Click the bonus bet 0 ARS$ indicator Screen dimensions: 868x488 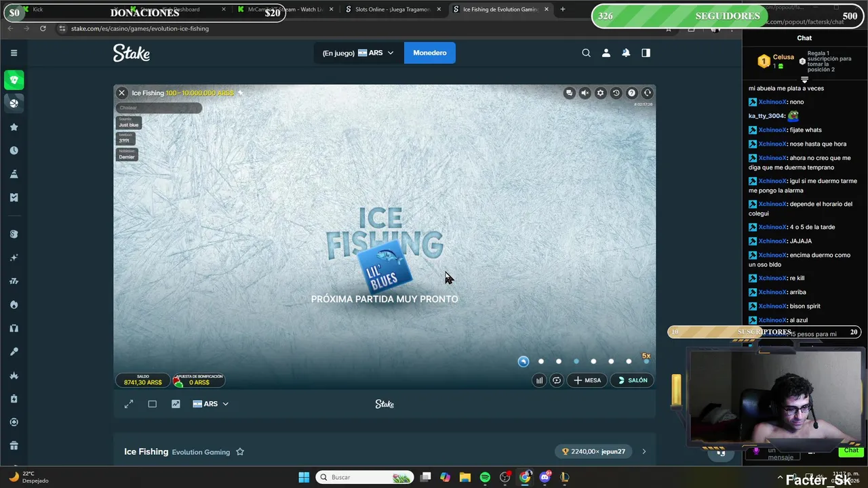click(x=199, y=380)
